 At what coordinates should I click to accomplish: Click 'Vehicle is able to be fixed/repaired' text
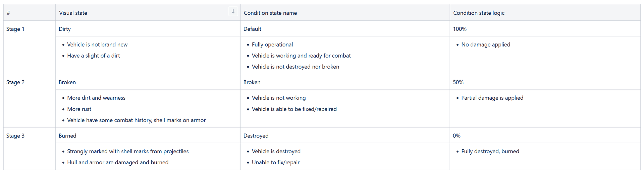(x=294, y=109)
